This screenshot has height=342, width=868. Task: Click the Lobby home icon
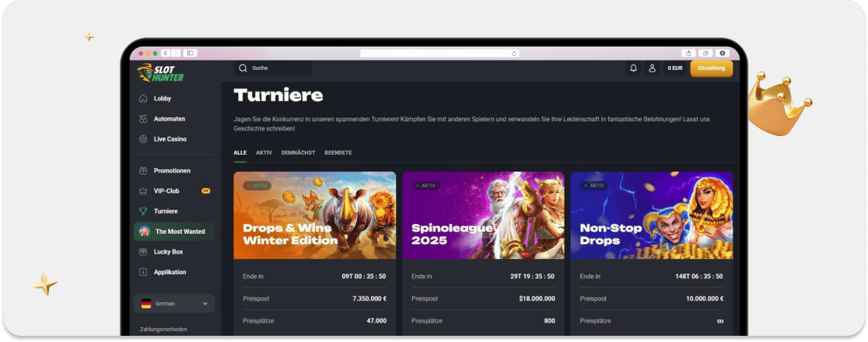coord(143,99)
